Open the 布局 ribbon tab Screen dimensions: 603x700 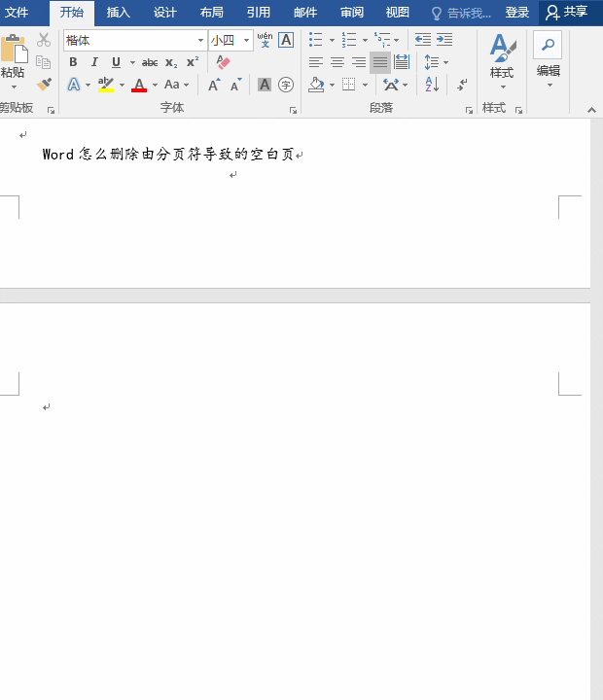[x=211, y=13]
